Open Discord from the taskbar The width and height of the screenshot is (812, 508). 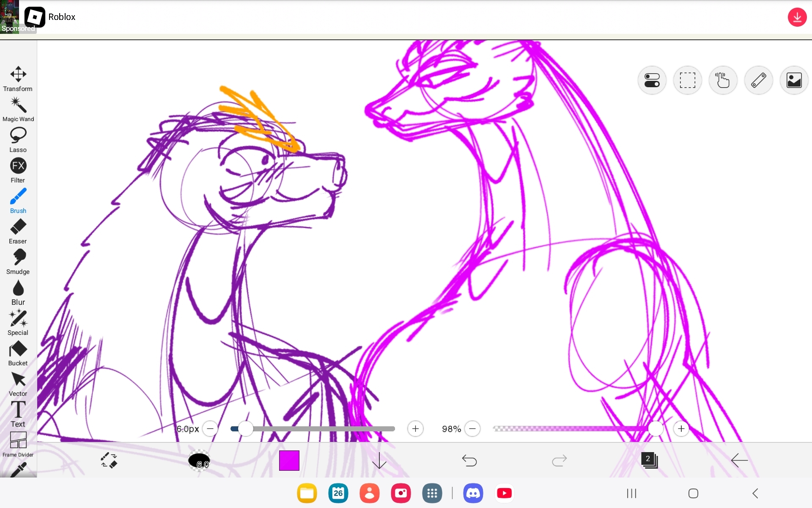pos(473,493)
